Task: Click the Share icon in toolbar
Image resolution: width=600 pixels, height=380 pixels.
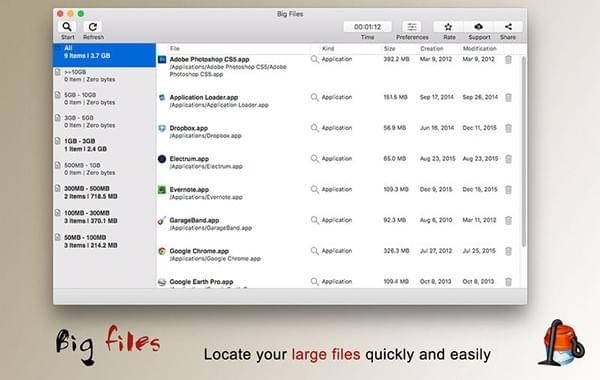Action: pos(508,27)
